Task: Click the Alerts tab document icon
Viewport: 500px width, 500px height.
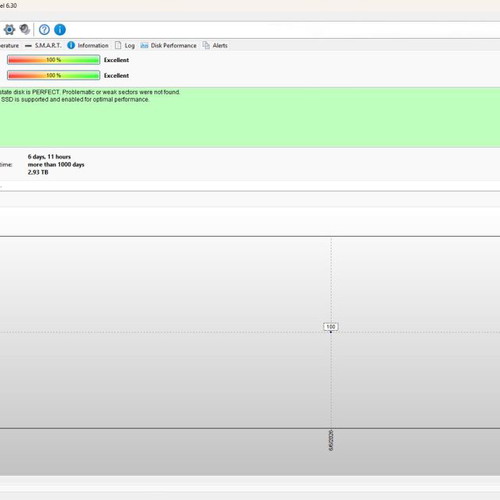Action: click(x=206, y=45)
